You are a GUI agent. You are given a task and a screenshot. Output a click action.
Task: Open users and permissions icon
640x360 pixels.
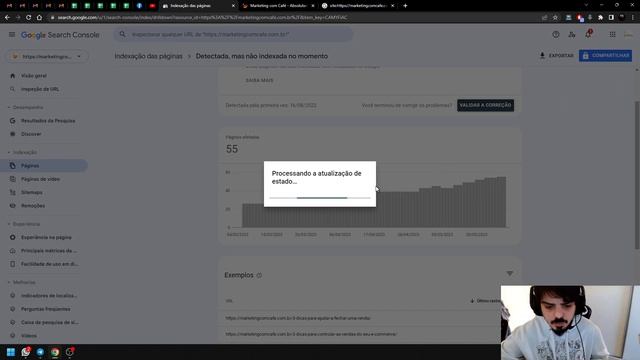[571, 35]
